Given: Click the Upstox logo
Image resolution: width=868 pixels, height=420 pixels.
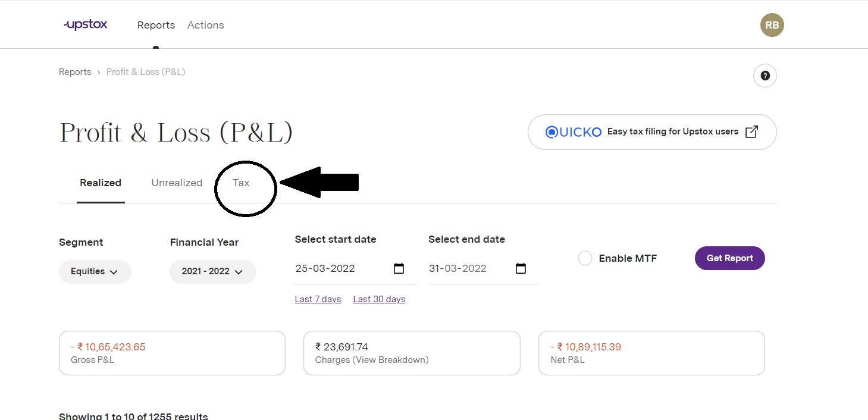Looking at the screenshot, I should [86, 25].
